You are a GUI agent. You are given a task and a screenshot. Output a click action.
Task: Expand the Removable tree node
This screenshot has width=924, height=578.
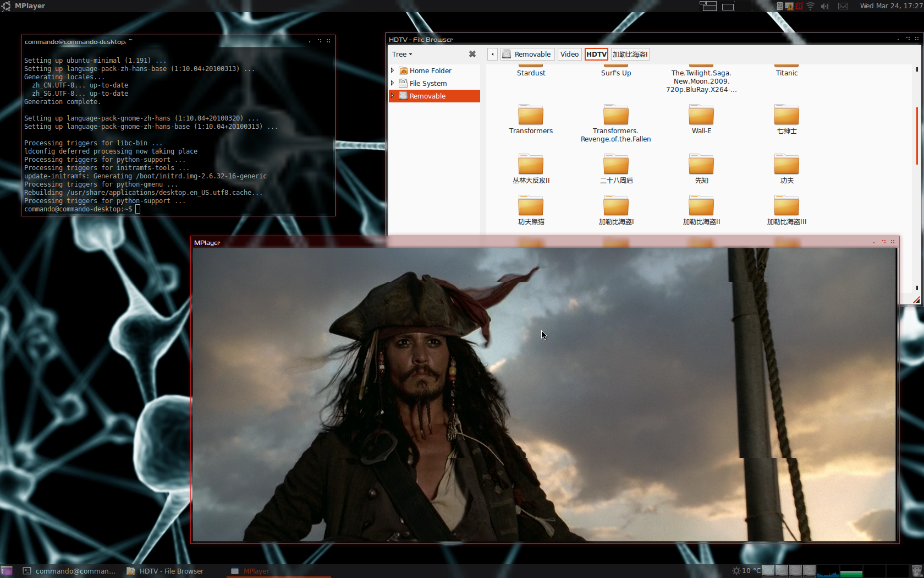pyautogui.click(x=393, y=96)
